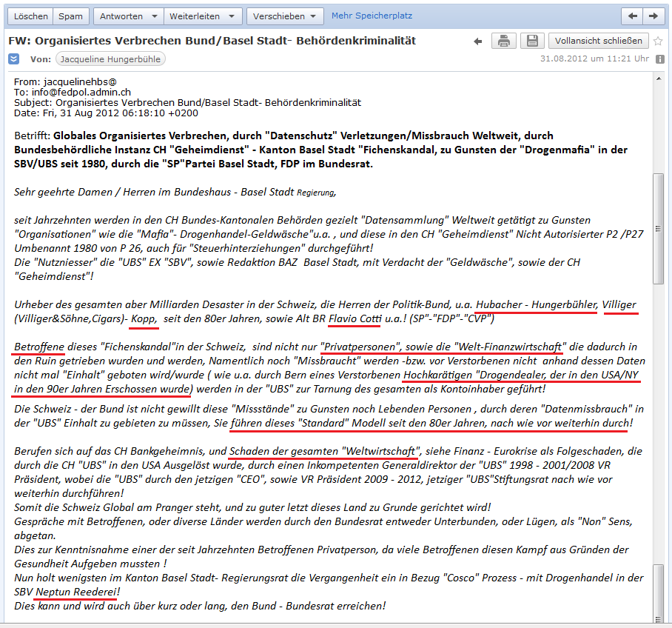672x628 pixels.
Task: Click the print email icon
Action: point(503,41)
